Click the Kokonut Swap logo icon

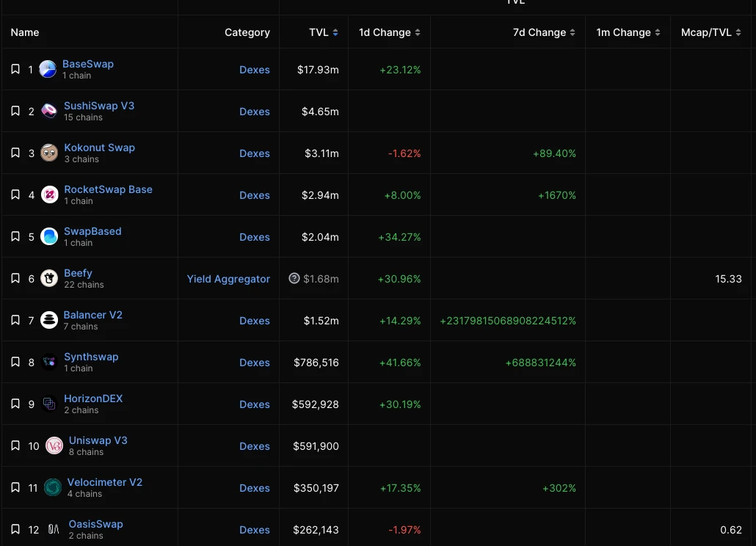coord(49,153)
